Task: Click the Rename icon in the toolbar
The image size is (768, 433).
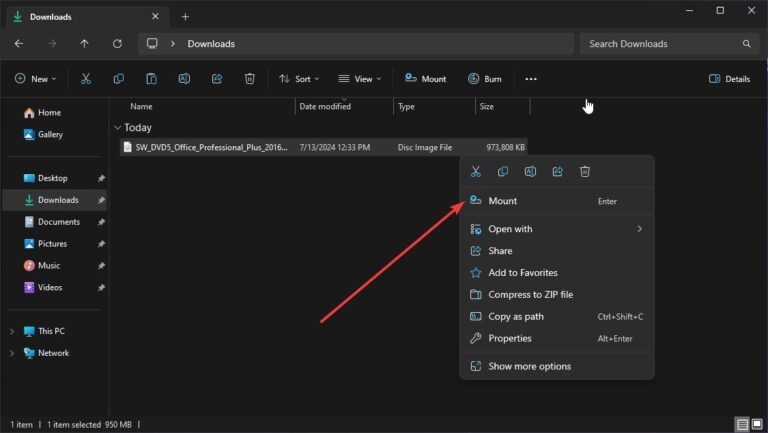Action: 184,79
